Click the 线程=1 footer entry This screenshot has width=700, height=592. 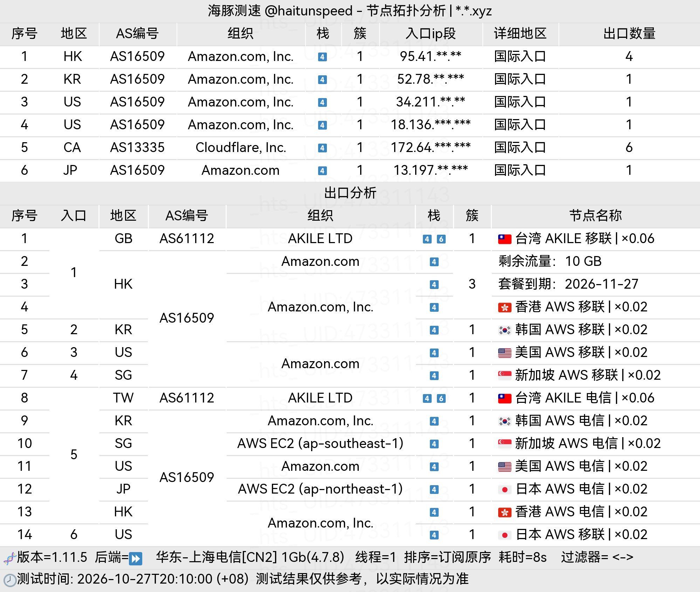point(375,557)
